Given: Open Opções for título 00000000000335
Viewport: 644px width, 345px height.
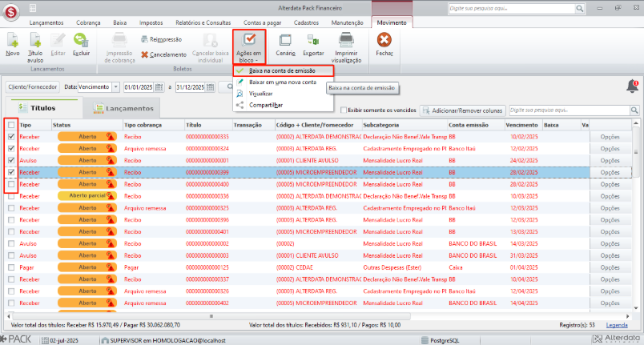Looking at the screenshot, I should (610, 137).
